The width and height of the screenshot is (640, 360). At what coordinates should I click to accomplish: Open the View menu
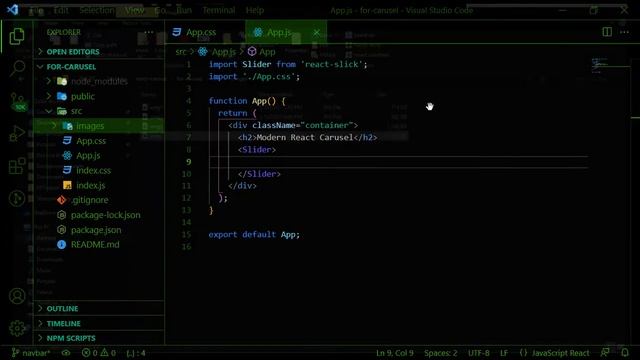coord(134,10)
